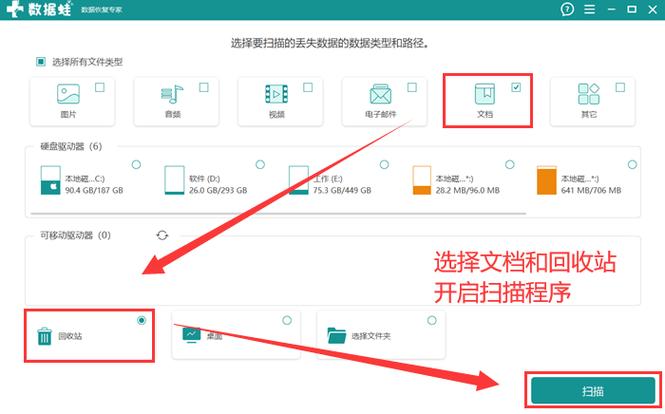
Task: Click the 选择文件夹 label text
Action: pyautogui.click(x=371, y=336)
